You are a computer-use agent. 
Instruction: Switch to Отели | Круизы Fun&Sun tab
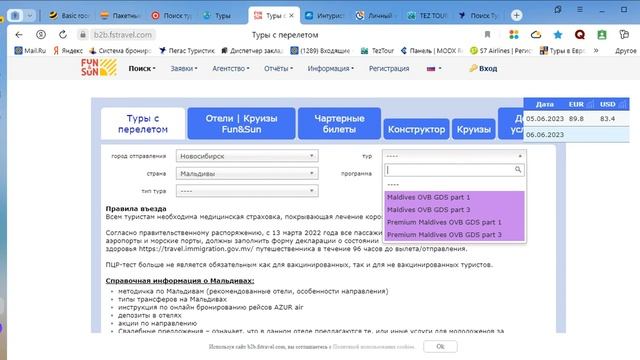point(241,124)
